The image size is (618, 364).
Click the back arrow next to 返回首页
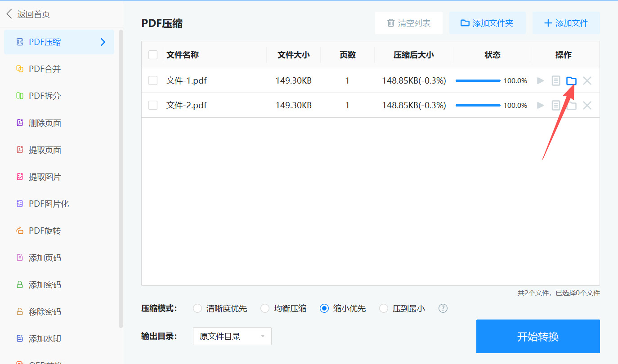[10, 13]
